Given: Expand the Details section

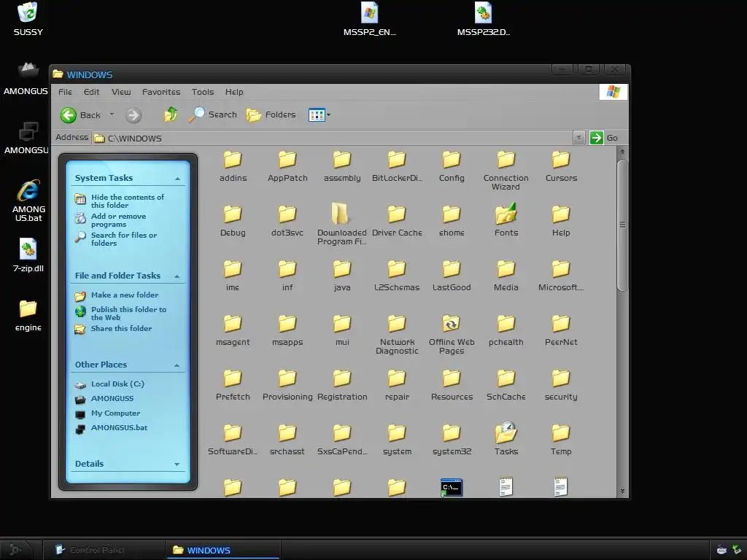Looking at the screenshot, I should coord(177,464).
